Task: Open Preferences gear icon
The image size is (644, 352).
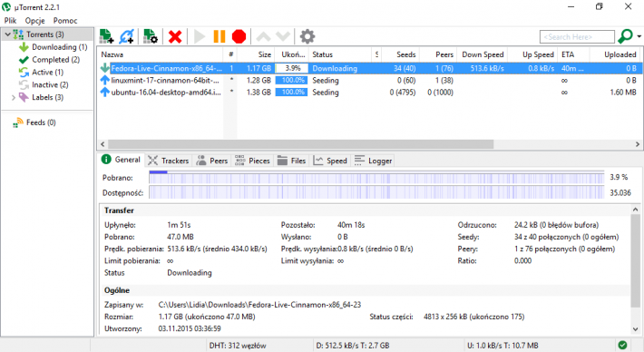Action: click(x=307, y=36)
